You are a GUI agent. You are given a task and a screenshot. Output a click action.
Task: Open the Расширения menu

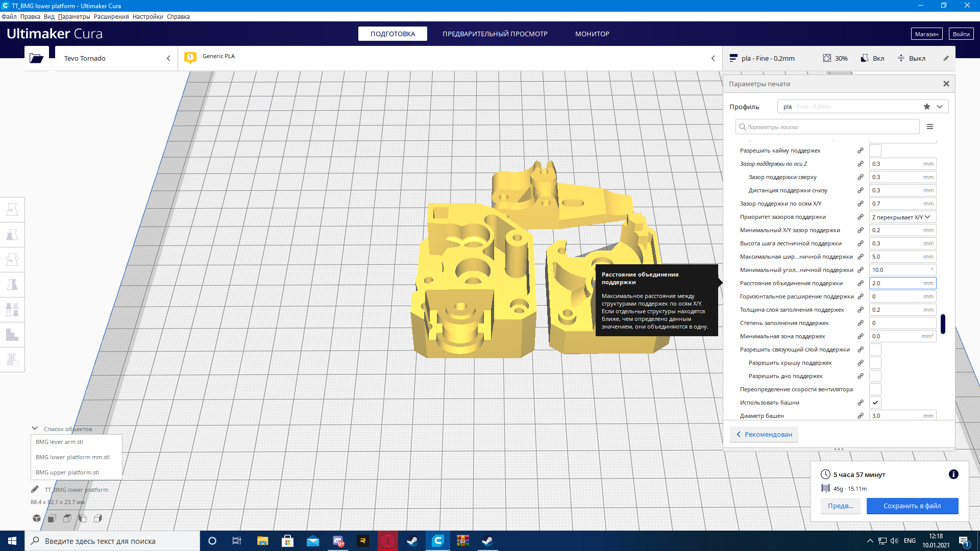111,17
